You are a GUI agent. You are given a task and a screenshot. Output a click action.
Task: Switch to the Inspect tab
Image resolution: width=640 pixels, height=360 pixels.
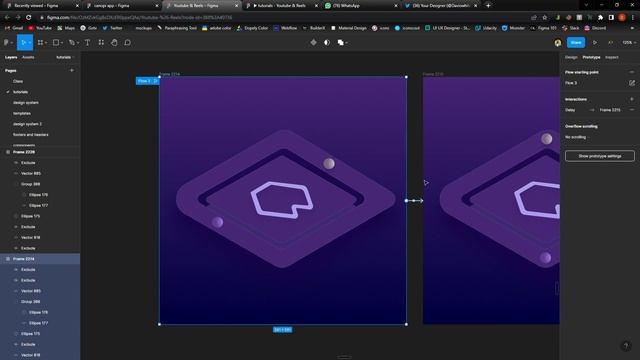(x=611, y=57)
